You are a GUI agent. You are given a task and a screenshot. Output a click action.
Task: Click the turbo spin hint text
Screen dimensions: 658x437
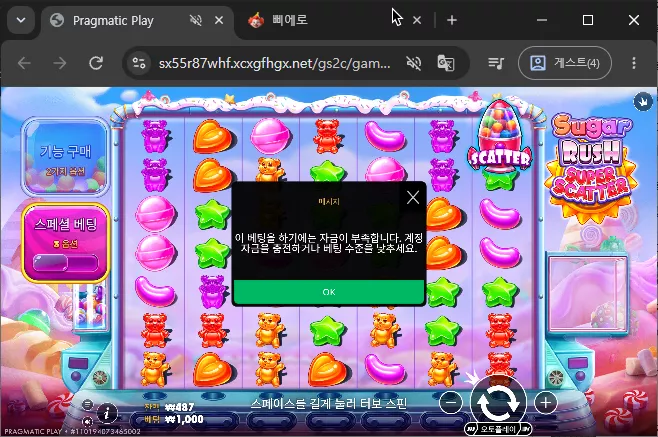(x=329, y=403)
